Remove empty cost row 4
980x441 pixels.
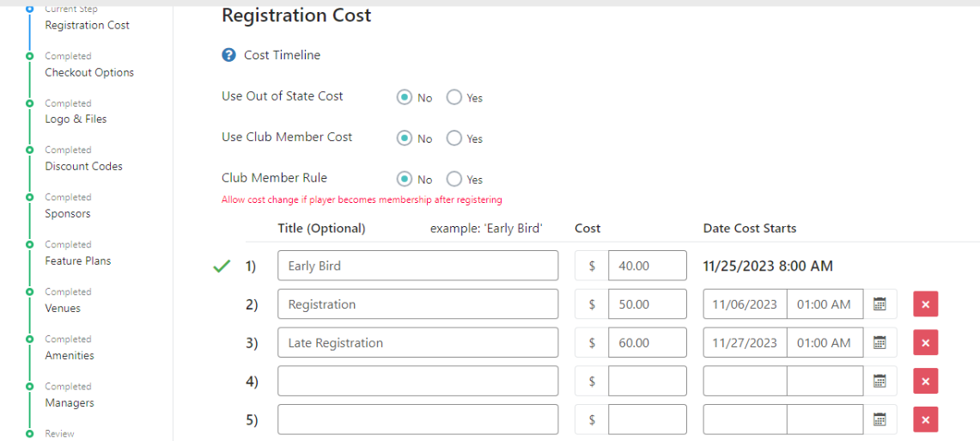pos(925,382)
